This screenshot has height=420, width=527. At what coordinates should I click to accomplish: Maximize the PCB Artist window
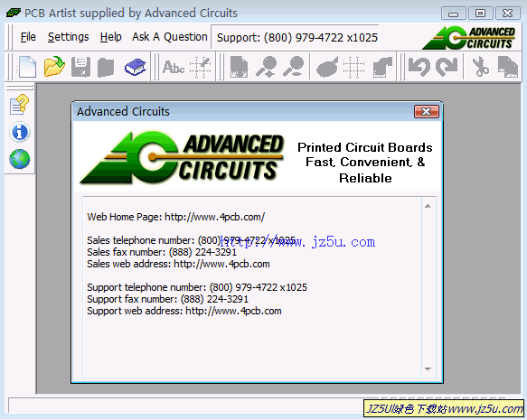click(480, 14)
